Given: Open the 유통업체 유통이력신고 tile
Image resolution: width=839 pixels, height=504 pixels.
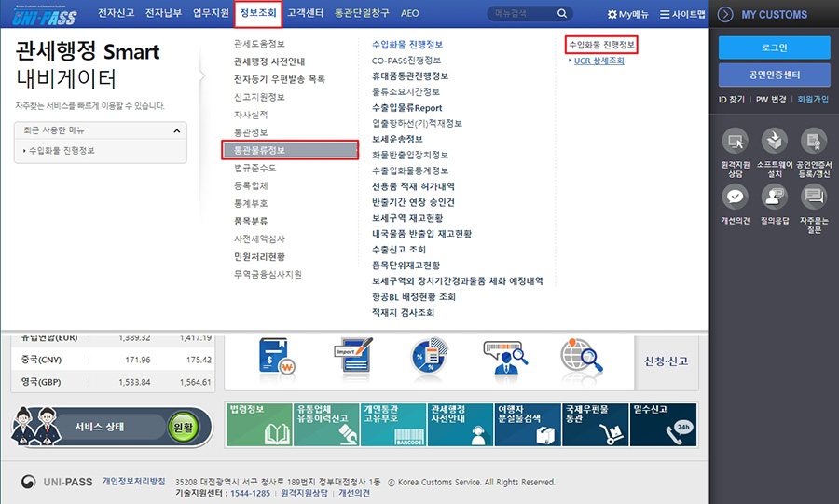Looking at the screenshot, I should point(326,425).
